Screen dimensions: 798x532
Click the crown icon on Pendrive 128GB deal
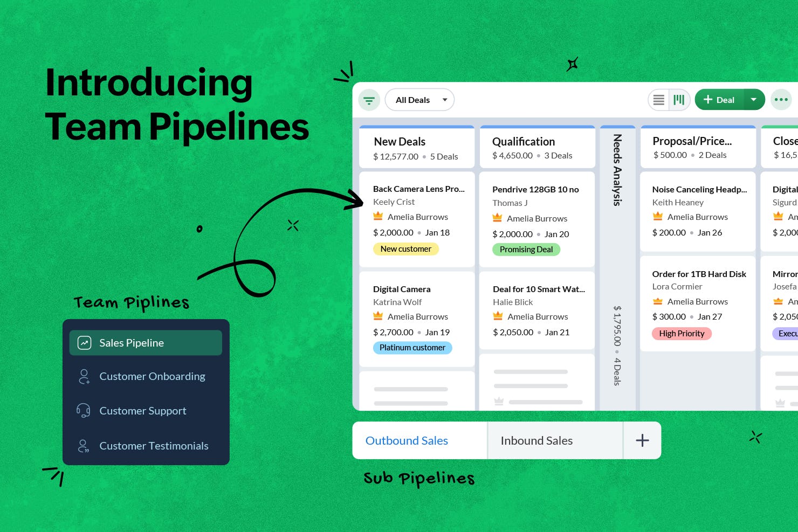tap(497, 218)
